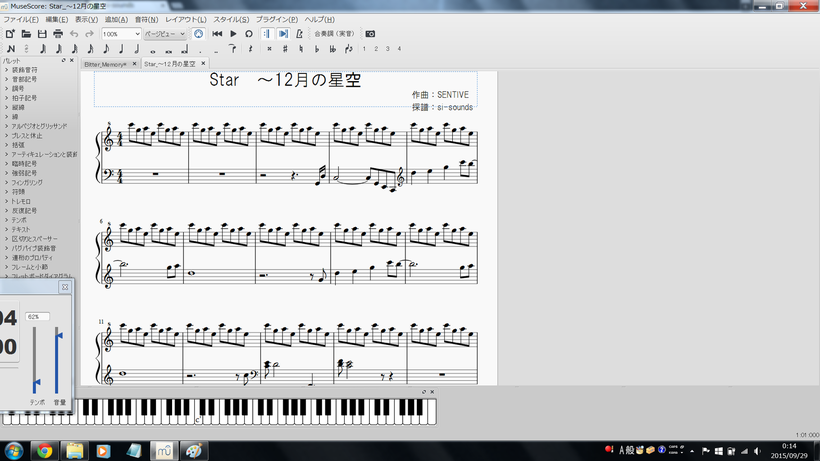820x461 pixels.
Task: Apply double sharp accidental
Action: [269, 49]
